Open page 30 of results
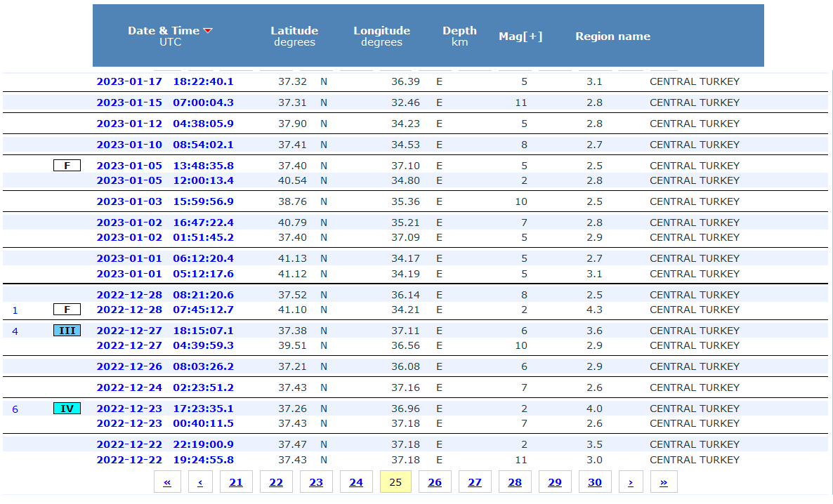This screenshot has height=504, width=833. pos(594,482)
